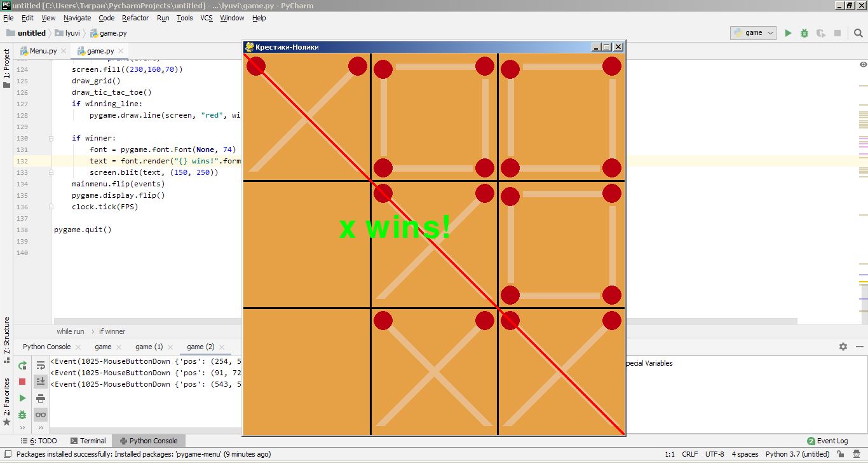Open the Edit menu
Image resolution: width=868 pixels, height=463 pixels.
click(x=27, y=18)
